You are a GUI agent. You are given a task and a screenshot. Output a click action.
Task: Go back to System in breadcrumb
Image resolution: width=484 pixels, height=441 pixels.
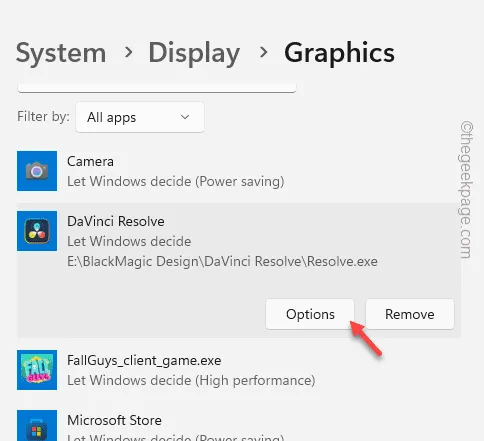61,53
